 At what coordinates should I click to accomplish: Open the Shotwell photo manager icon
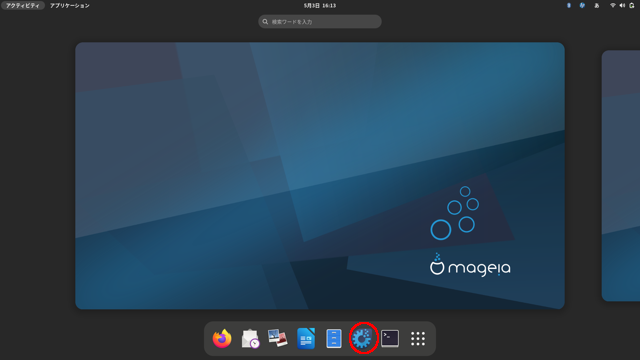[x=278, y=338]
